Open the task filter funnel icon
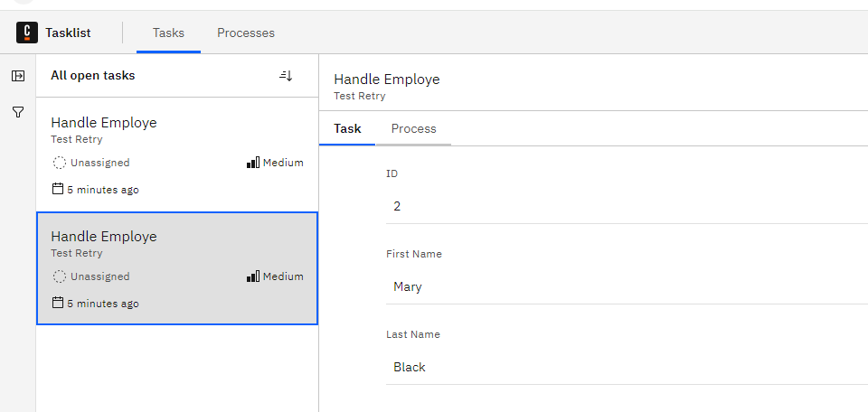Image resolution: width=868 pixels, height=412 pixels. click(x=18, y=112)
